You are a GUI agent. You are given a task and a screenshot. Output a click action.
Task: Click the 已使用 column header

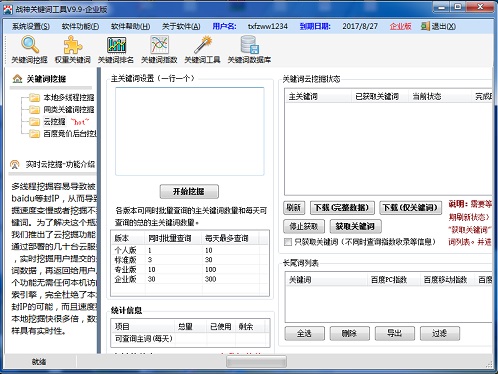coord(221,327)
